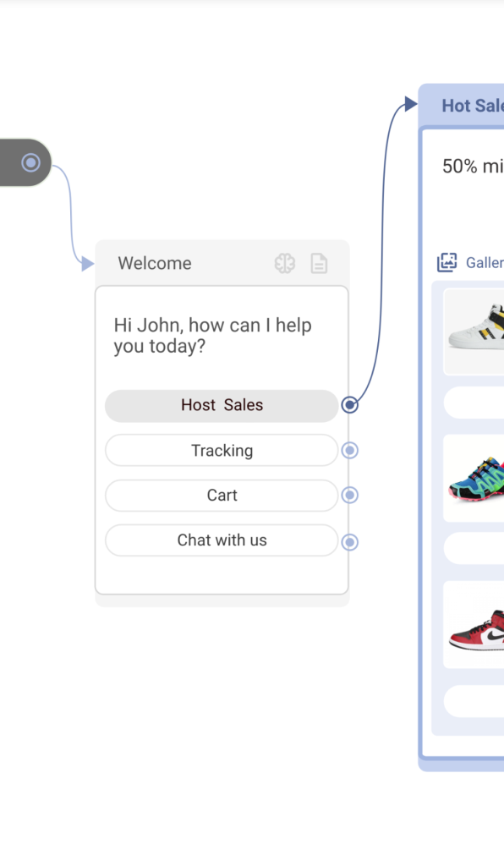Click the Tracking button

(x=222, y=451)
